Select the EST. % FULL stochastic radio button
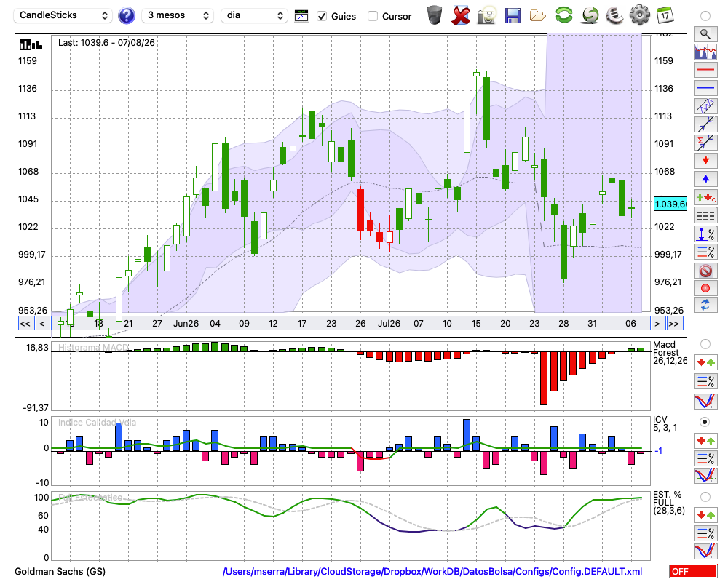Screen dimensions: 728x582 tap(705, 497)
